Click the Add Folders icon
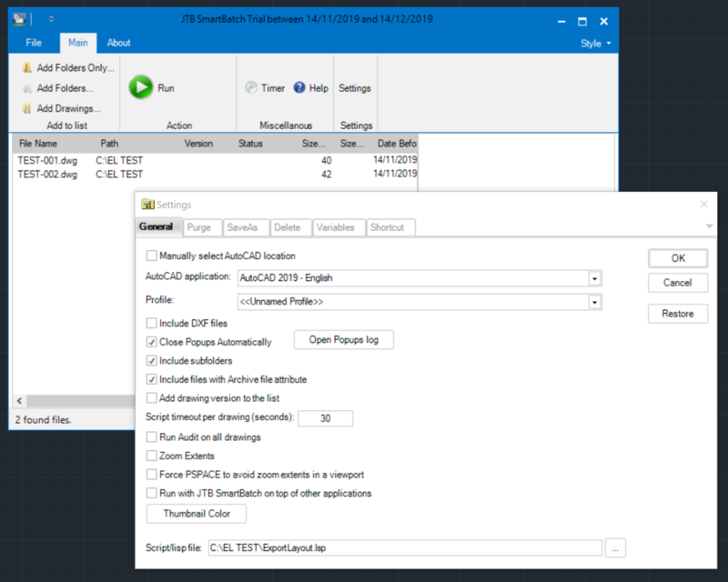This screenshot has height=582, width=728. (26, 88)
